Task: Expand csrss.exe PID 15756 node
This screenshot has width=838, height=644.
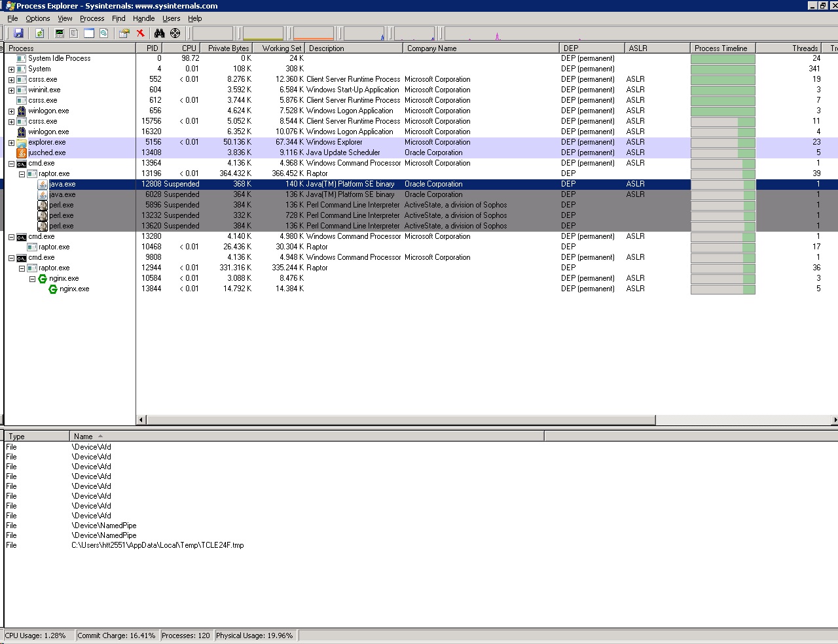Action: (x=11, y=121)
